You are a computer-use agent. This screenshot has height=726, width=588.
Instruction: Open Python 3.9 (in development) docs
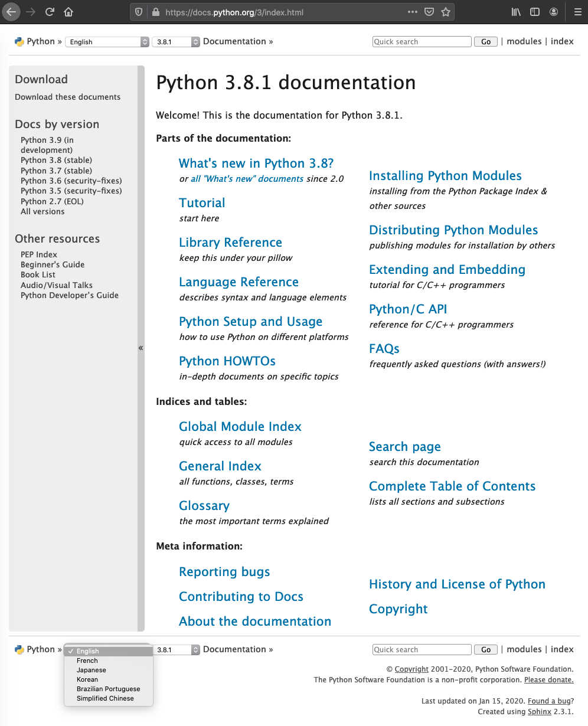click(x=47, y=145)
